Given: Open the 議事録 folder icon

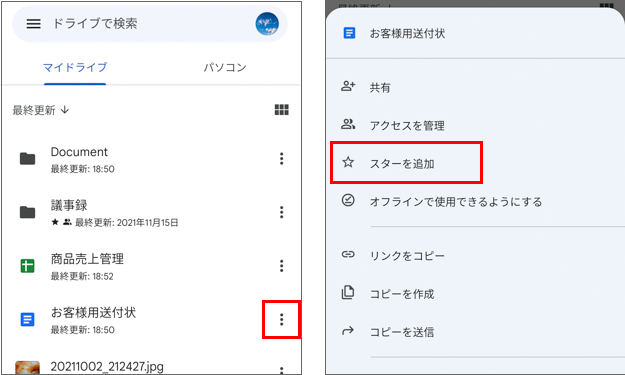Looking at the screenshot, I should pos(28,212).
